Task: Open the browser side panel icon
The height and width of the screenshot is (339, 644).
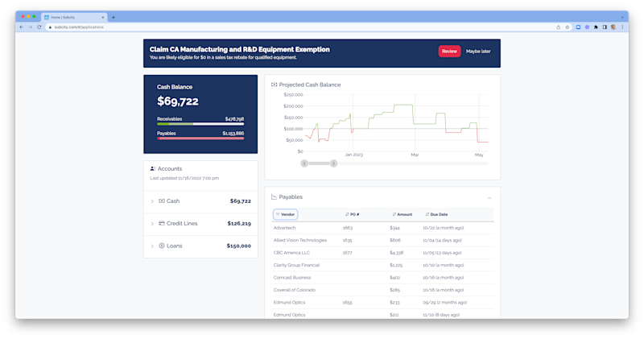Action: click(x=605, y=27)
